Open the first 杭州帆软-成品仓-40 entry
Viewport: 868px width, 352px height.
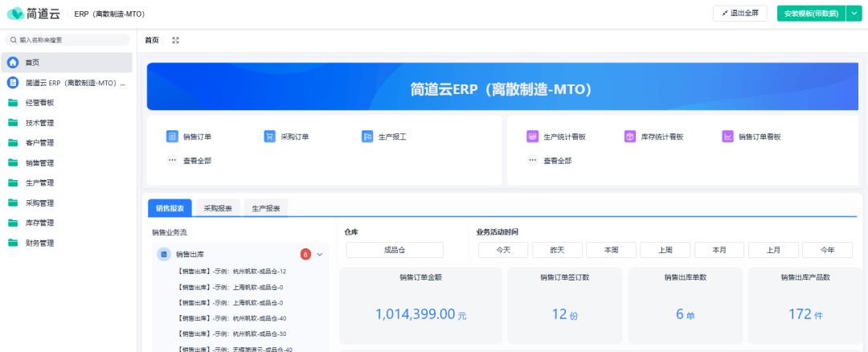click(x=232, y=318)
